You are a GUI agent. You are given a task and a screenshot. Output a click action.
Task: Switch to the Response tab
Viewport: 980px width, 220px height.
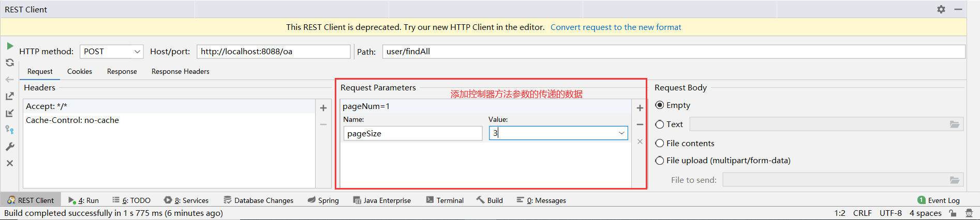122,72
